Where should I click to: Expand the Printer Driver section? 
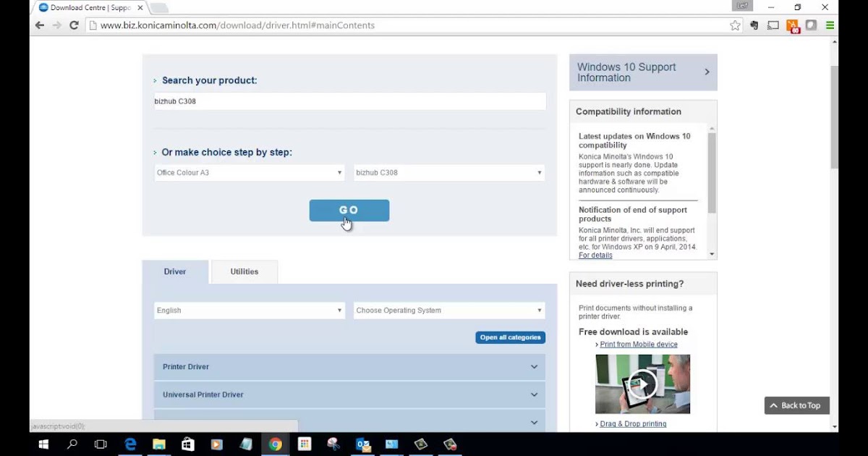click(x=349, y=367)
